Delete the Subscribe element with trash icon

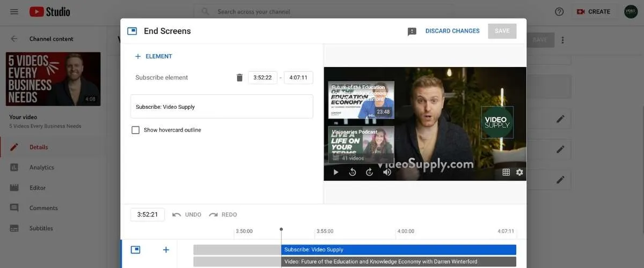click(239, 78)
